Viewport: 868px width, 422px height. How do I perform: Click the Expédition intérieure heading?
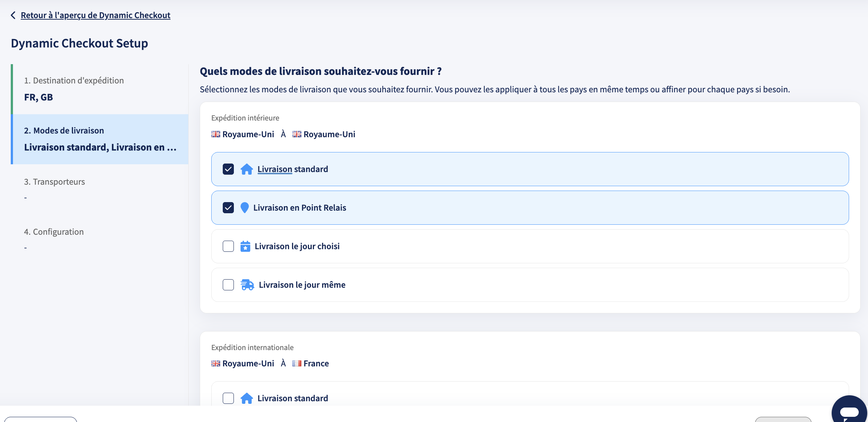245,118
